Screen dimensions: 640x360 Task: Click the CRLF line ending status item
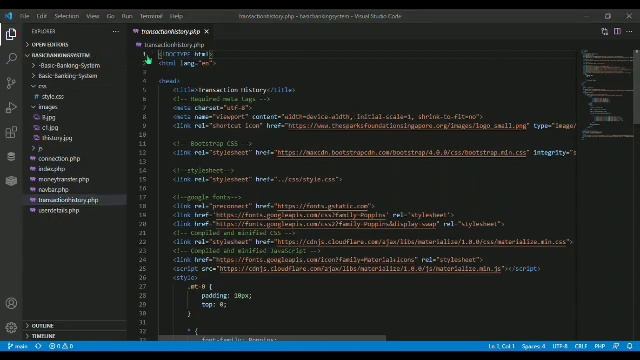click(x=581, y=346)
